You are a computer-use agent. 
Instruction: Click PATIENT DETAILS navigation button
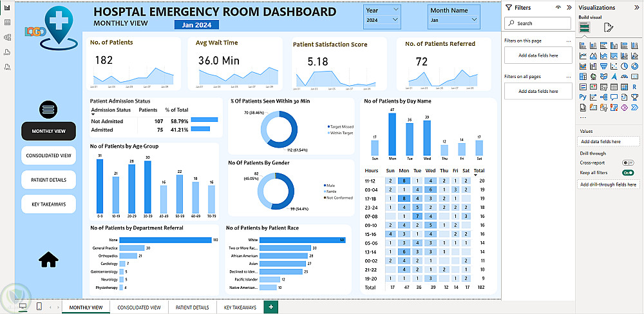tap(48, 180)
